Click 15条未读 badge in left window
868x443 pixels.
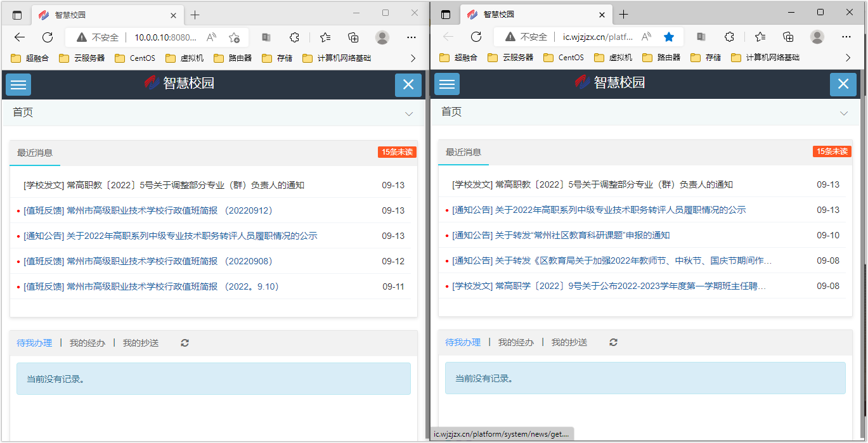(397, 152)
